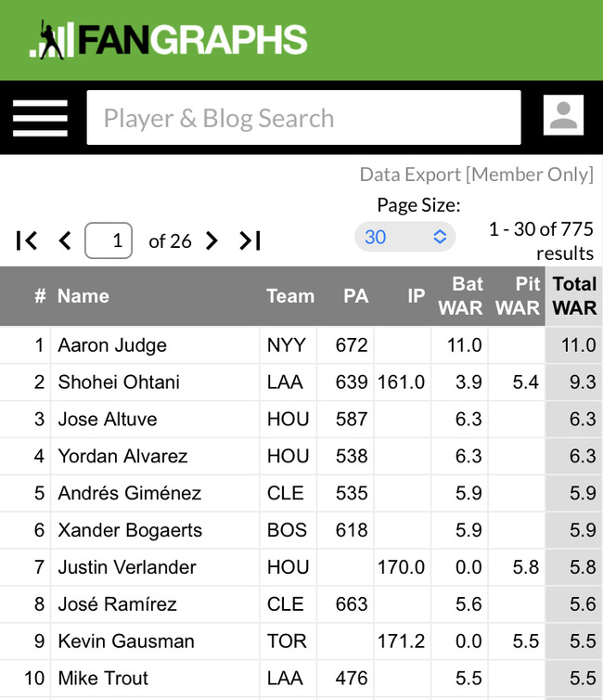Screen dimensions: 603x700
Task: Go to previous page arrow
Action: (65, 240)
